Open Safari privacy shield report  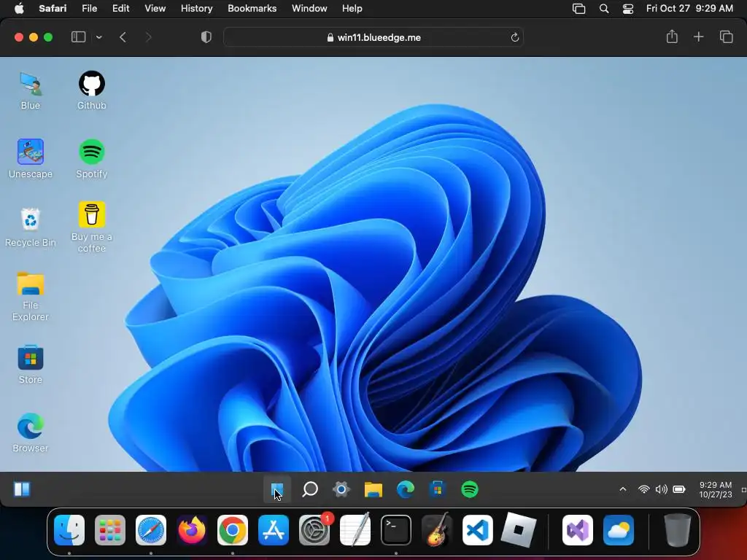206,37
